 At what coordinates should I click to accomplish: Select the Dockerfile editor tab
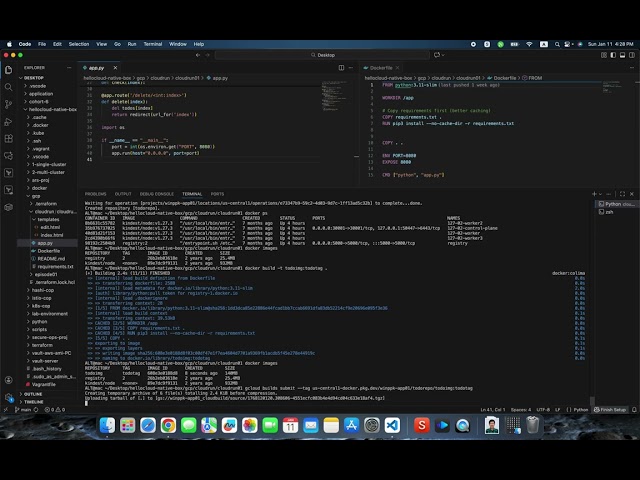click(381, 68)
